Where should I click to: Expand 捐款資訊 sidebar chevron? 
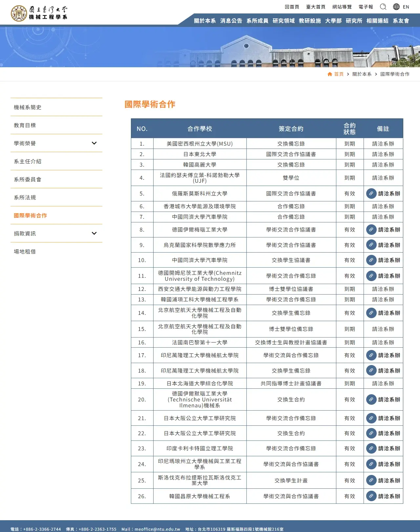tap(94, 233)
